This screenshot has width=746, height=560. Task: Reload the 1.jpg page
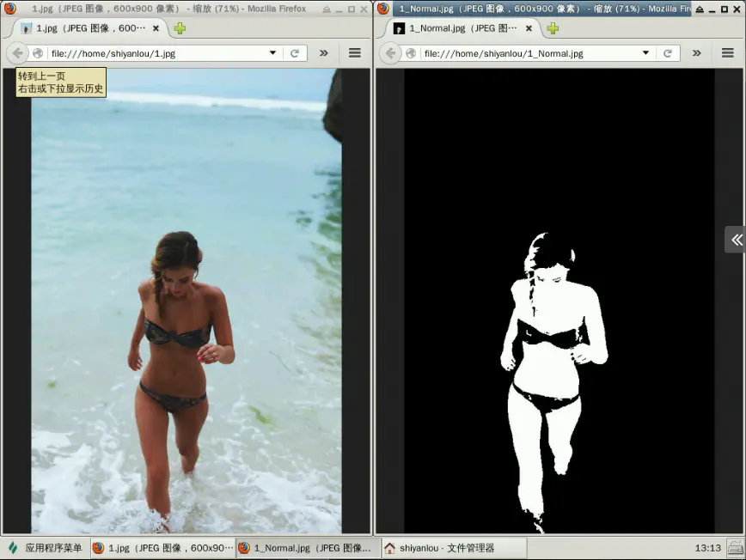click(295, 53)
